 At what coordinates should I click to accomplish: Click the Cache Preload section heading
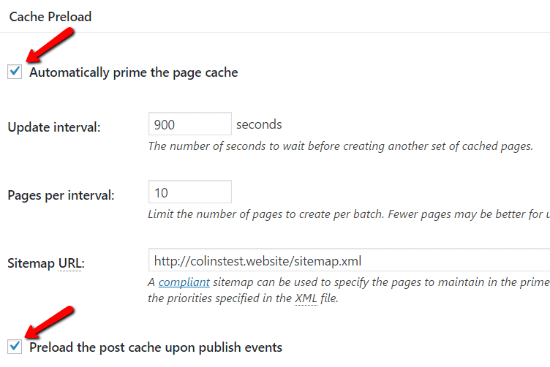tap(50, 16)
